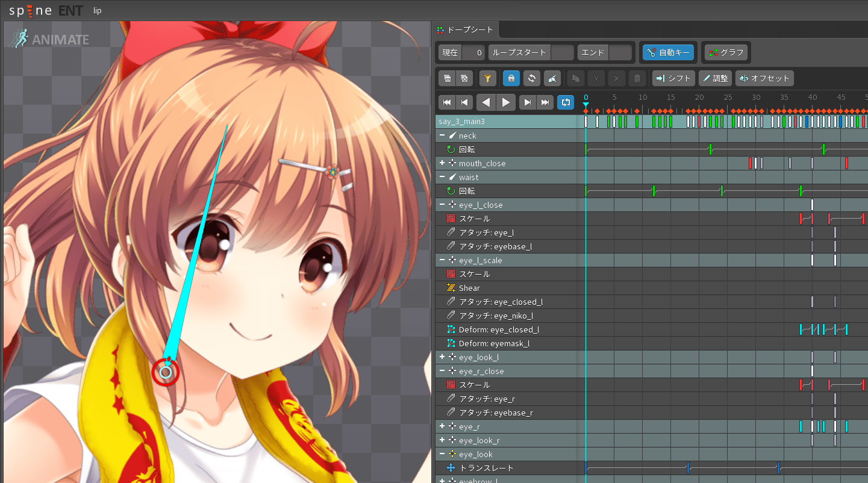This screenshot has height=483, width=868.
Task: Collapse the eye_l_close row
Action: click(442, 205)
